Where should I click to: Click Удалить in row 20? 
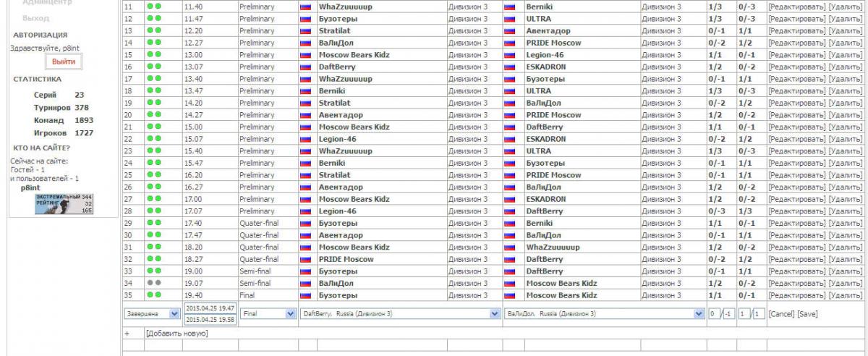coord(845,115)
